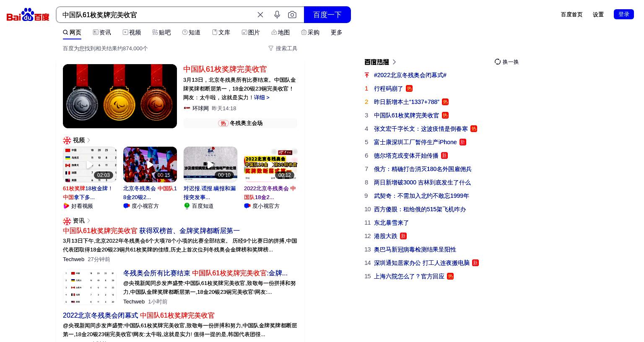Open video title 对迟报.谎报.瞒报和漏报
The width and height of the screenshot is (644, 342).
[x=210, y=193]
